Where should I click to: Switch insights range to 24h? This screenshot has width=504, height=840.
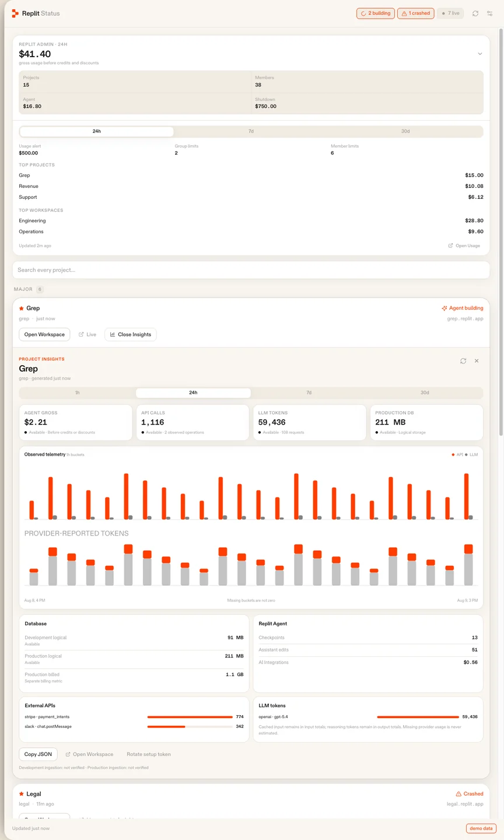[193, 393]
